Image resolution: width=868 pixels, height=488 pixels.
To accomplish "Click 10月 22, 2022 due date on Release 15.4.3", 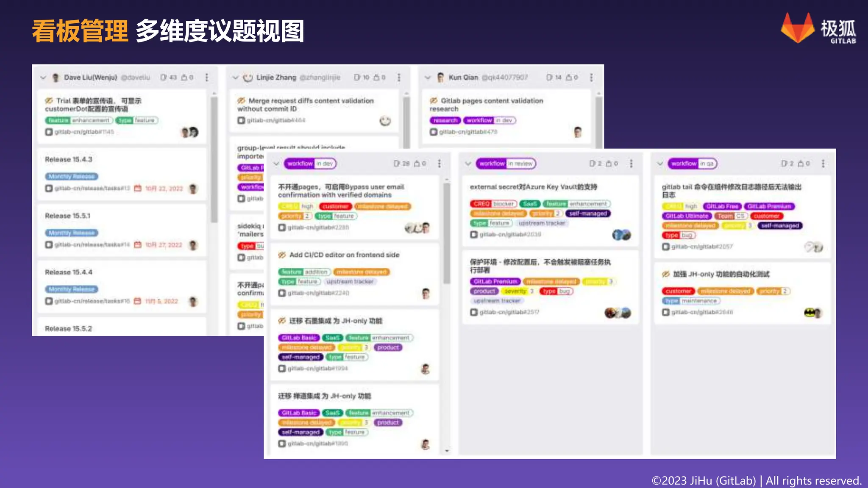I will (164, 189).
